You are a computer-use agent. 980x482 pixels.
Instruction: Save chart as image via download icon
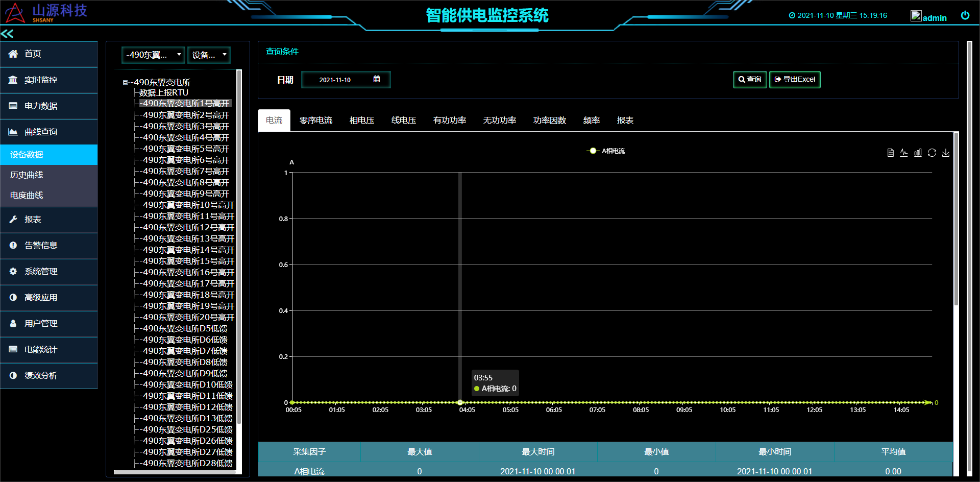coord(945,153)
